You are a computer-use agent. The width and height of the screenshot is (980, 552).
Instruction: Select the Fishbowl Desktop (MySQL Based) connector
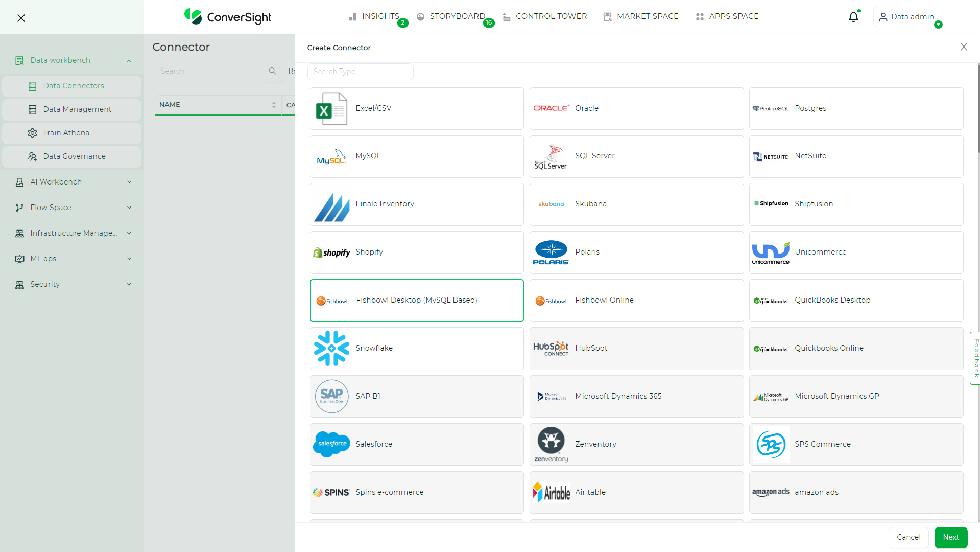click(416, 301)
